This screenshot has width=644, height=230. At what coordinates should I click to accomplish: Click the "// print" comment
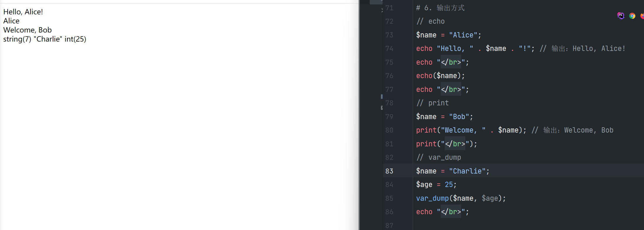click(x=432, y=103)
